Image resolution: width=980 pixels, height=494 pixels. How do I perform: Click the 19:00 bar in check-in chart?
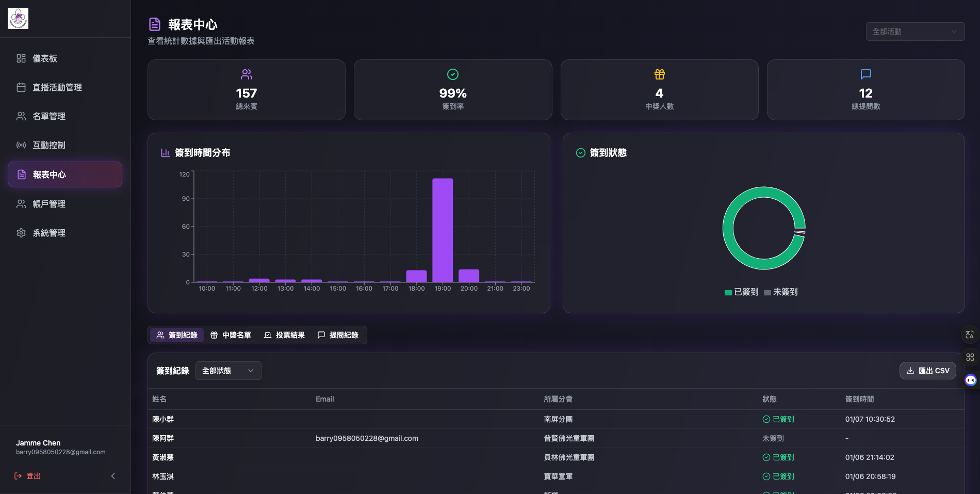pos(443,230)
